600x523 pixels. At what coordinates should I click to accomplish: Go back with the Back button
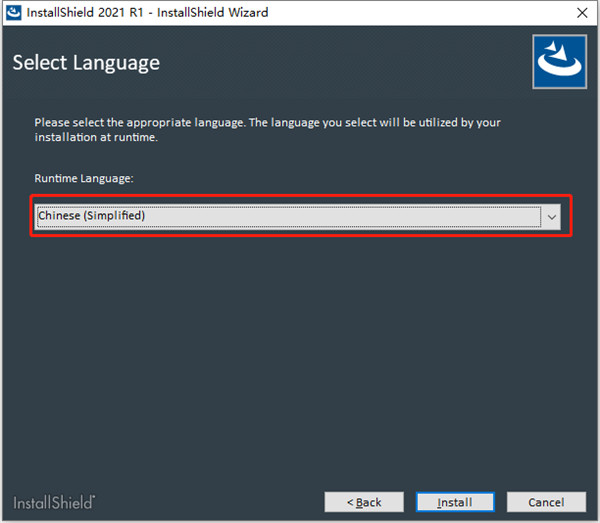click(x=364, y=502)
